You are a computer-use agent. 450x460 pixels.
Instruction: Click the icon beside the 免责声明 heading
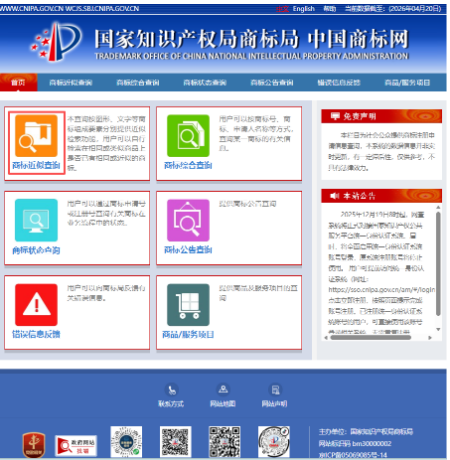tap(335, 116)
